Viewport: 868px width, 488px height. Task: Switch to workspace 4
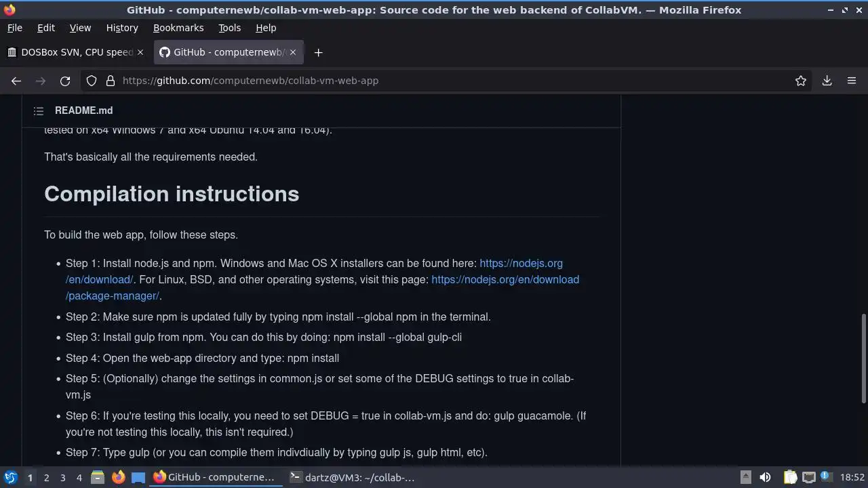click(79, 478)
